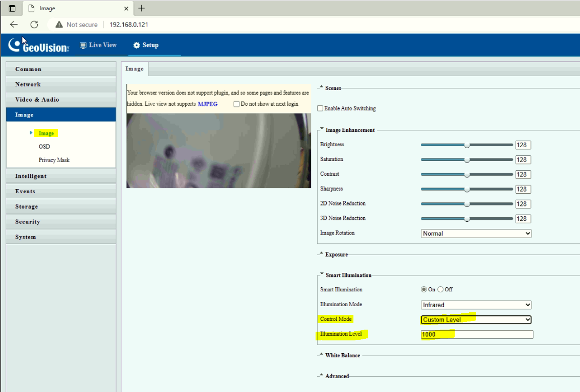Select the Image content tab
Image resolution: width=580 pixels, height=392 pixels.
click(x=135, y=68)
